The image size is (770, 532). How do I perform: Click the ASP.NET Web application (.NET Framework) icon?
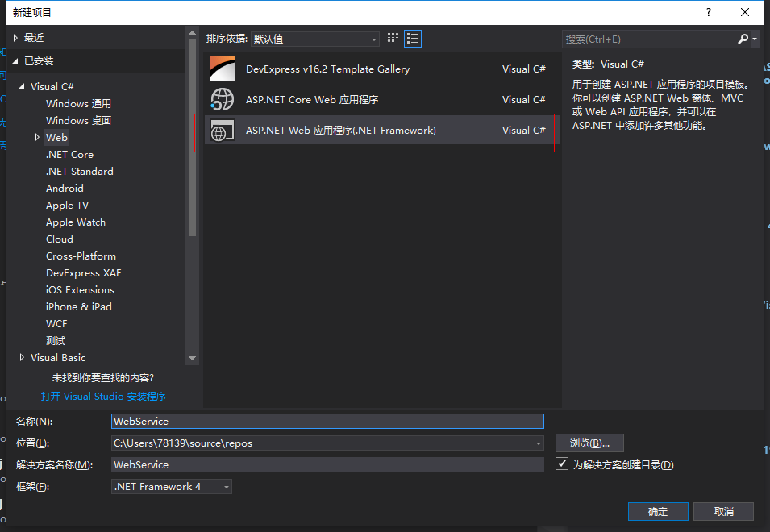223,130
